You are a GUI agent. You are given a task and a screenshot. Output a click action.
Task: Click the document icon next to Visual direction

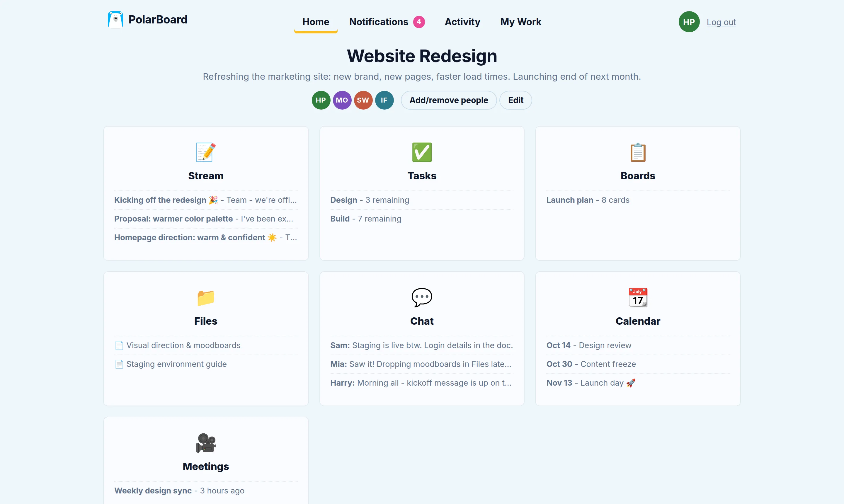[119, 345]
